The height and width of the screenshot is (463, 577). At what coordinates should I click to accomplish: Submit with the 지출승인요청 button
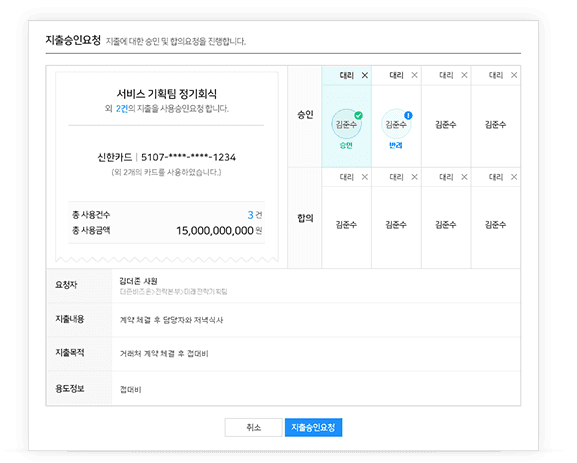pyautogui.click(x=314, y=427)
